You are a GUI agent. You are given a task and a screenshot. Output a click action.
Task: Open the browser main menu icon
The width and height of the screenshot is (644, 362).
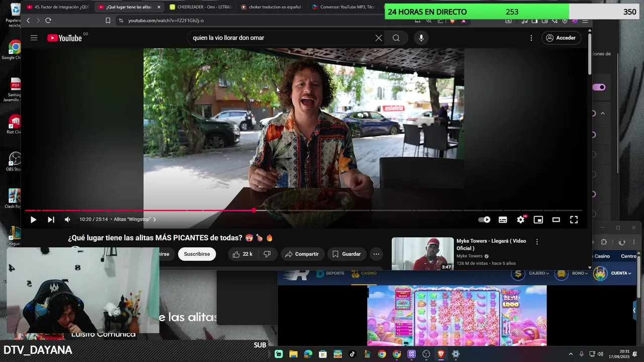pos(585,21)
